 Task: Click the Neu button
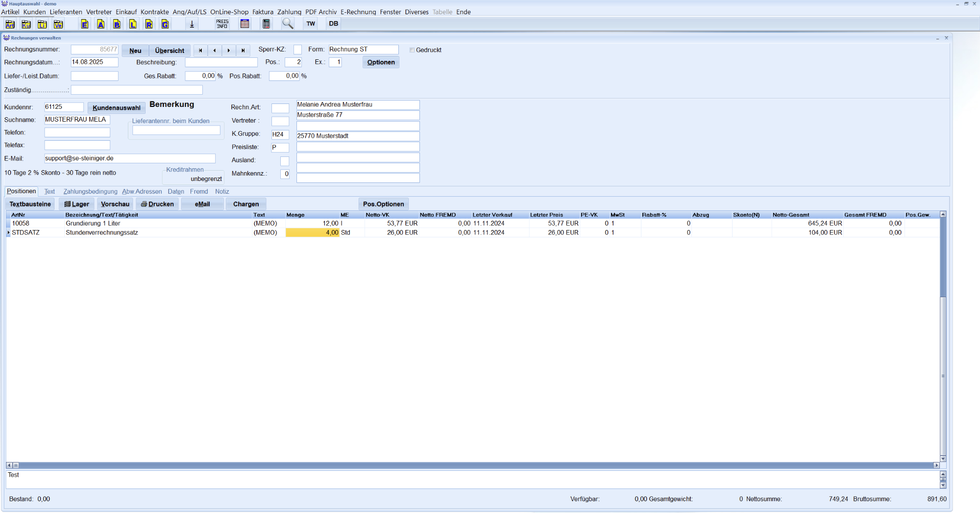pyautogui.click(x=135, y=51)
